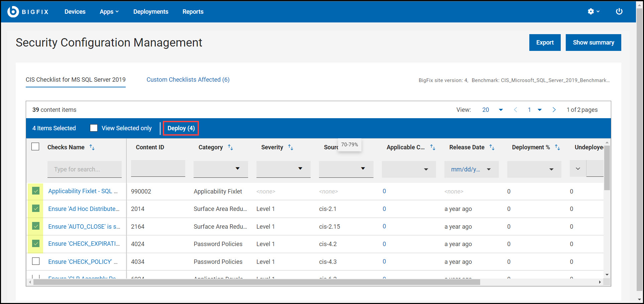Image resolution: width=644 pixels, height=304 pixels.
Task: Type in the Checks Name search field
Action: click(84, 169)
